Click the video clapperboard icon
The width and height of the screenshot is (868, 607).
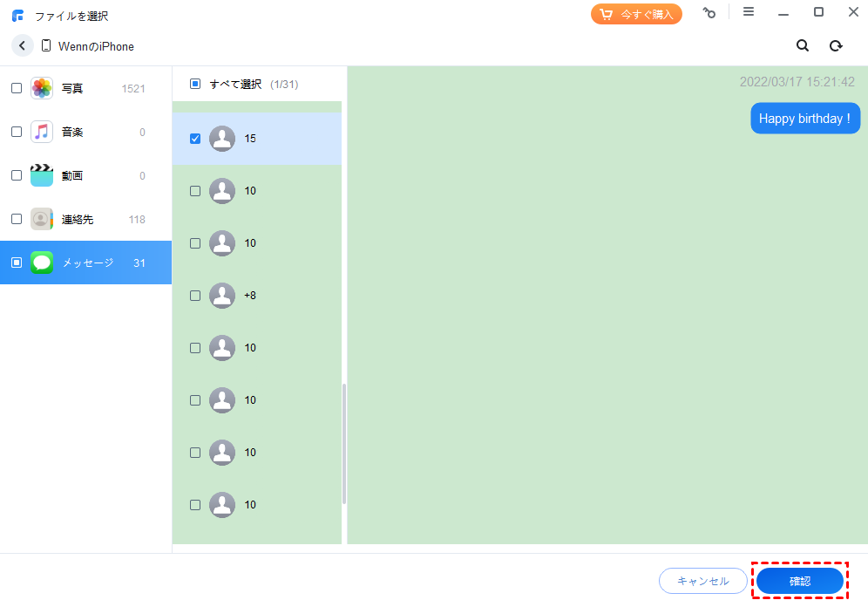42,175
